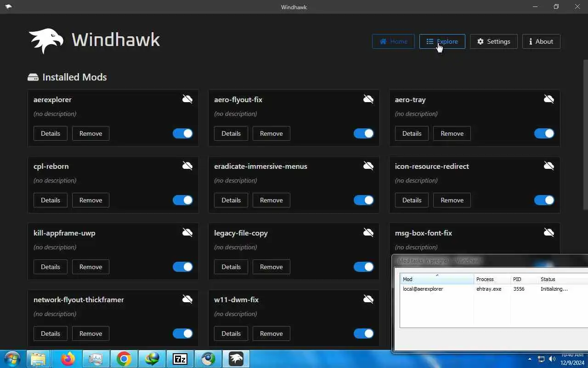
Task: Remove the legacy-file-copy mod
Action: [x=271, y=267]
